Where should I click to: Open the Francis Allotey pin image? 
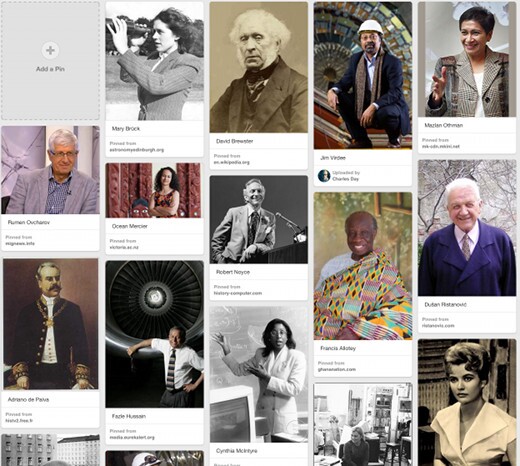point(363,266)
